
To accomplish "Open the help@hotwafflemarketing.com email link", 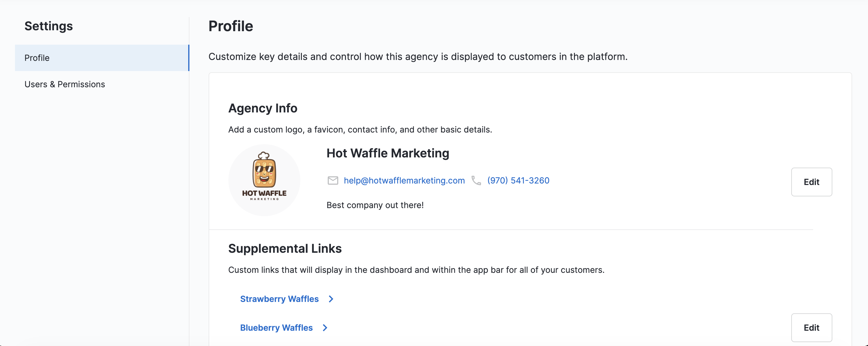I will 404,180.
